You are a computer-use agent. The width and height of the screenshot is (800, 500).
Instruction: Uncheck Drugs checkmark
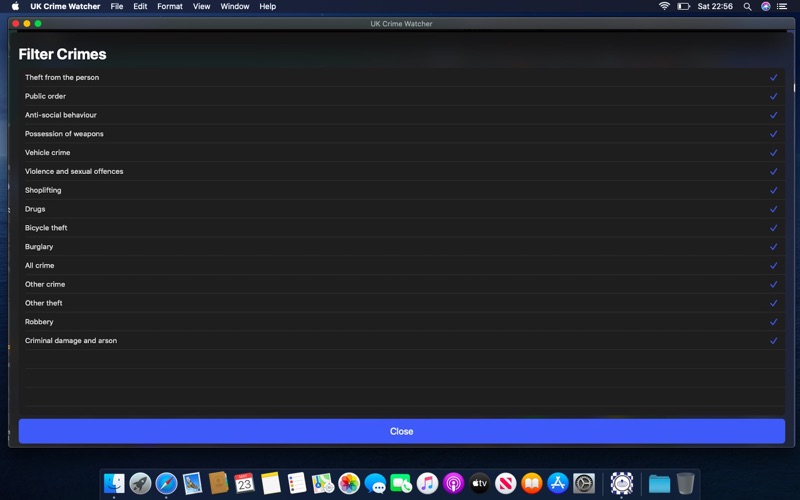(x=773, y=209)
